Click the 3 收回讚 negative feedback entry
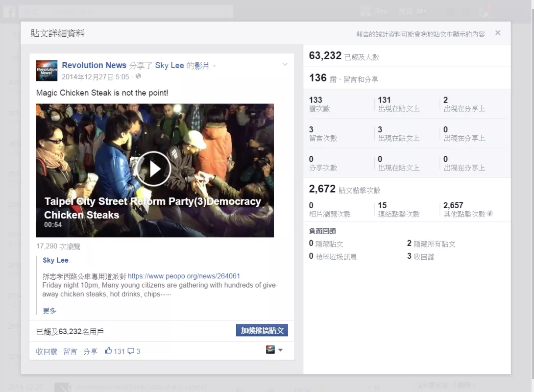The width and height of the screenshot is (534, 392). (x=421, y=256)
